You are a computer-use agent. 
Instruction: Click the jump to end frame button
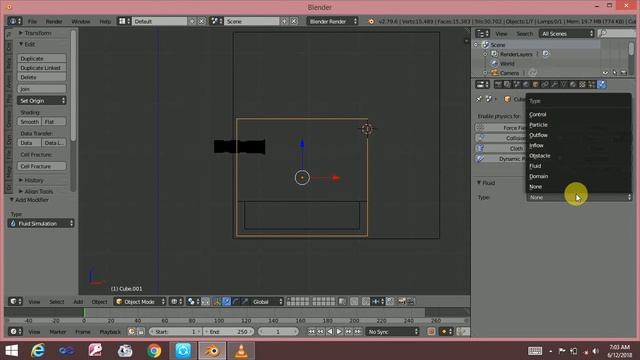click(x=358, y=332)
